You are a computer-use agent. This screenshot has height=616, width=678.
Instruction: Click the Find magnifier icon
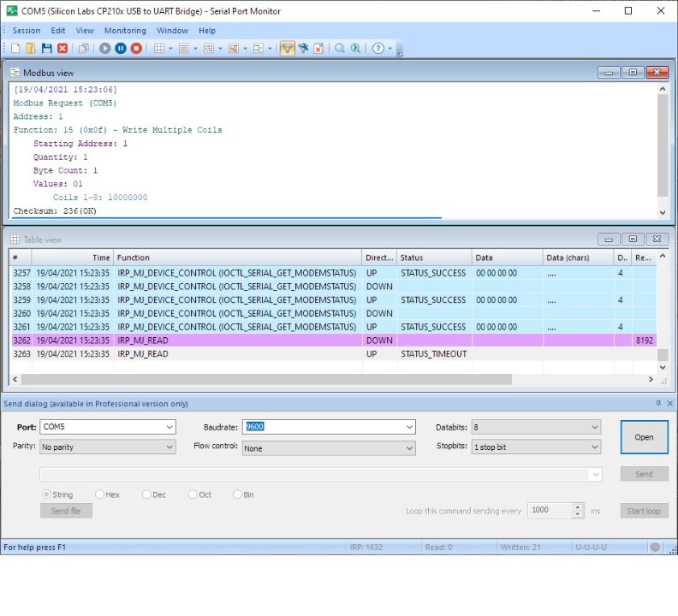[x=340, y=49]
